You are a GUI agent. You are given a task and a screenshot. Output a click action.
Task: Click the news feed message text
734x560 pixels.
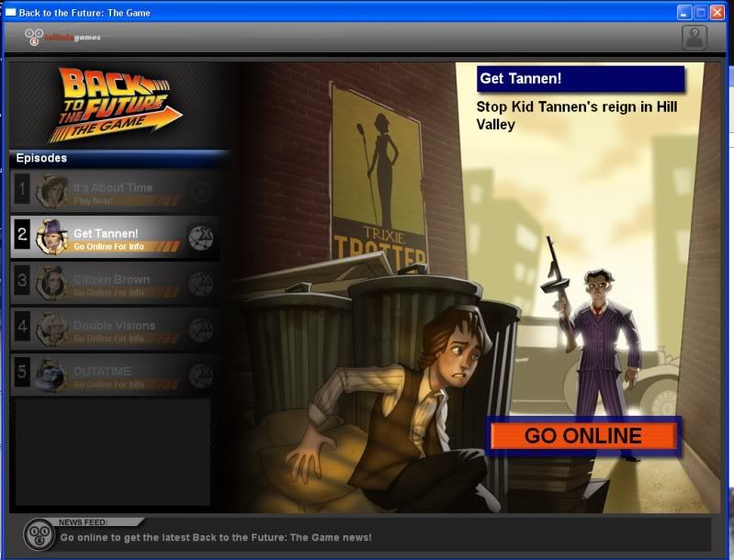216,538
